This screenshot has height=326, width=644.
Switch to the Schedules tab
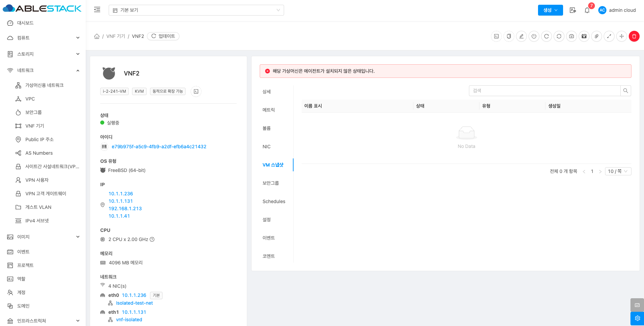pos(274,201)
